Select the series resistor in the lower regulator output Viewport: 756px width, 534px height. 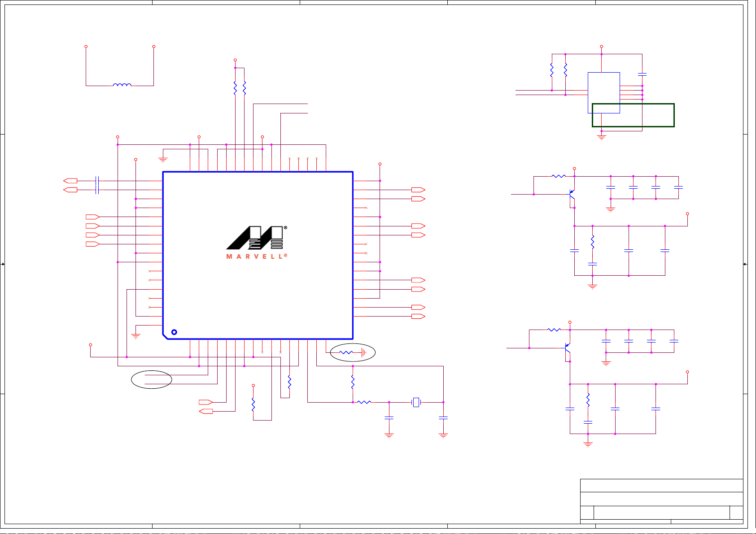(588, 400)
